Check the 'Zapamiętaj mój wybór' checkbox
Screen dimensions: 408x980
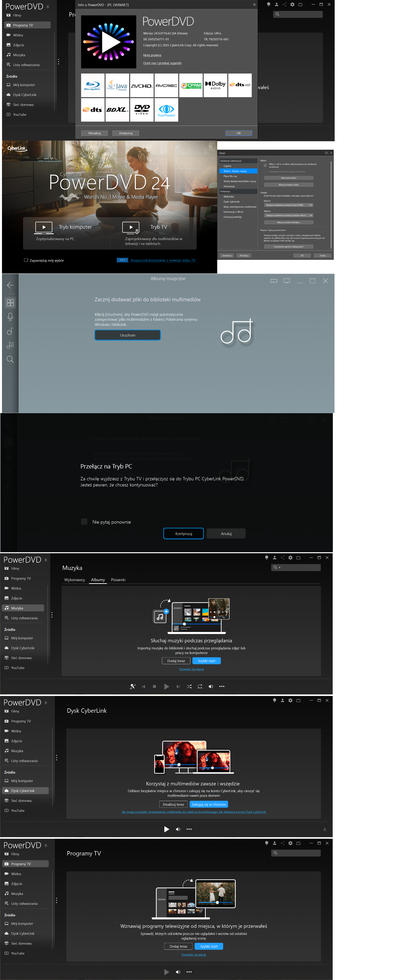(26, 260)
